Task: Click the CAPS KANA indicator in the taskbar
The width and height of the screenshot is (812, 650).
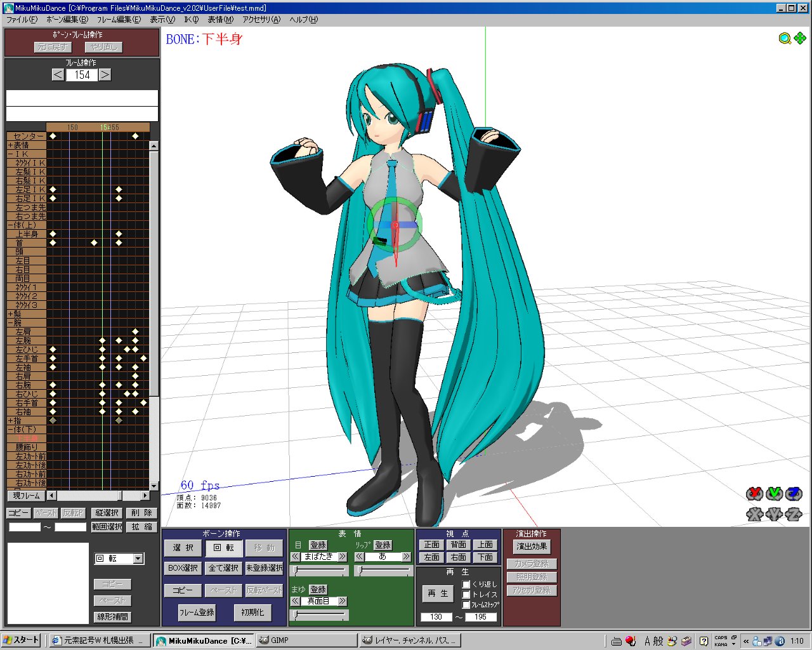Action: coord(721,641)
